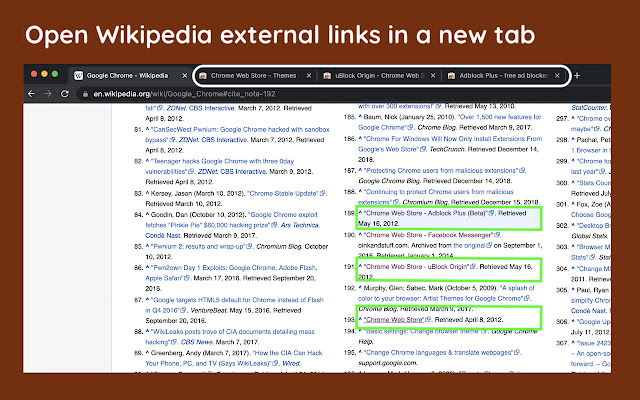Click the Condé Nast link in reference 84
The width and height of the screenshot is (640, 400).
[x=163, y=236]
